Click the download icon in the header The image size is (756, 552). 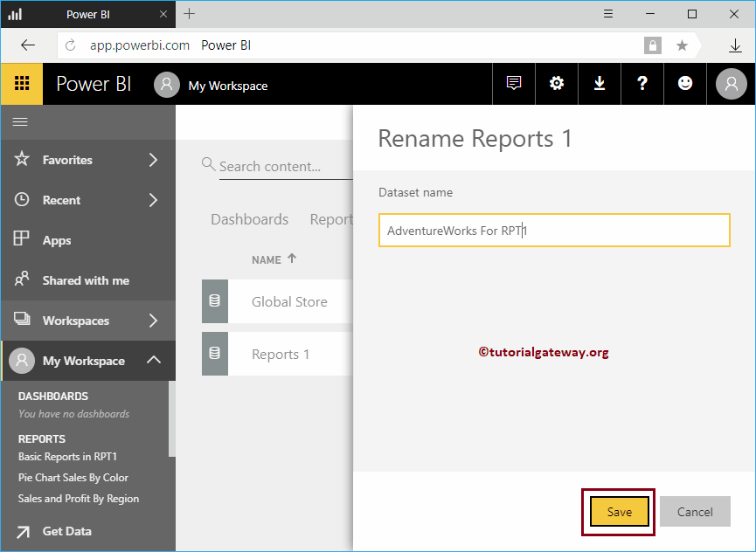click(600, 84)
